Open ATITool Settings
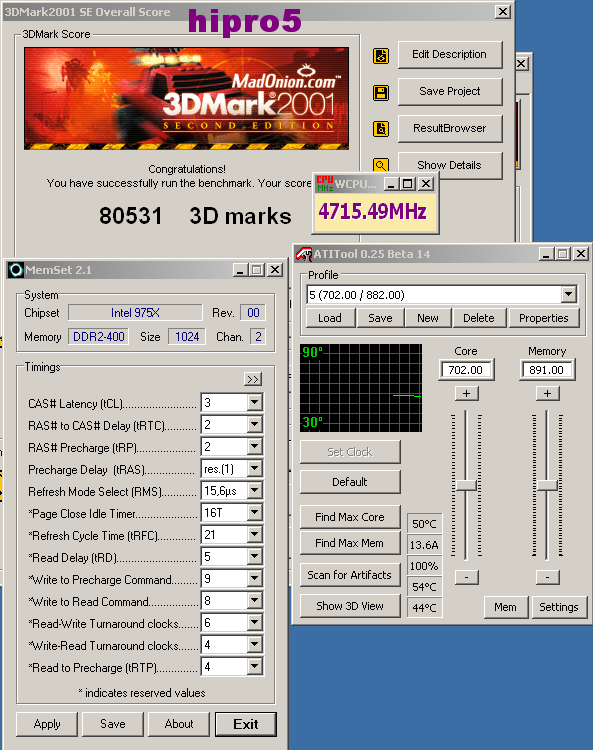593x750 pixels. click(x=559, y=607)
